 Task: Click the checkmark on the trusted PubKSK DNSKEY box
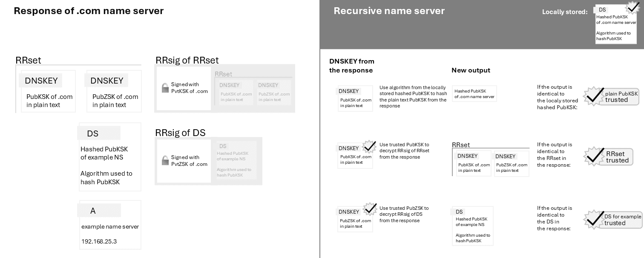coord(370,147)
